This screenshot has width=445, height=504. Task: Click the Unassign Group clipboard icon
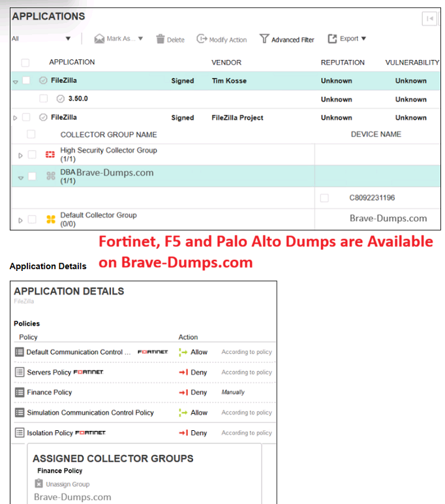pos(39,484)
